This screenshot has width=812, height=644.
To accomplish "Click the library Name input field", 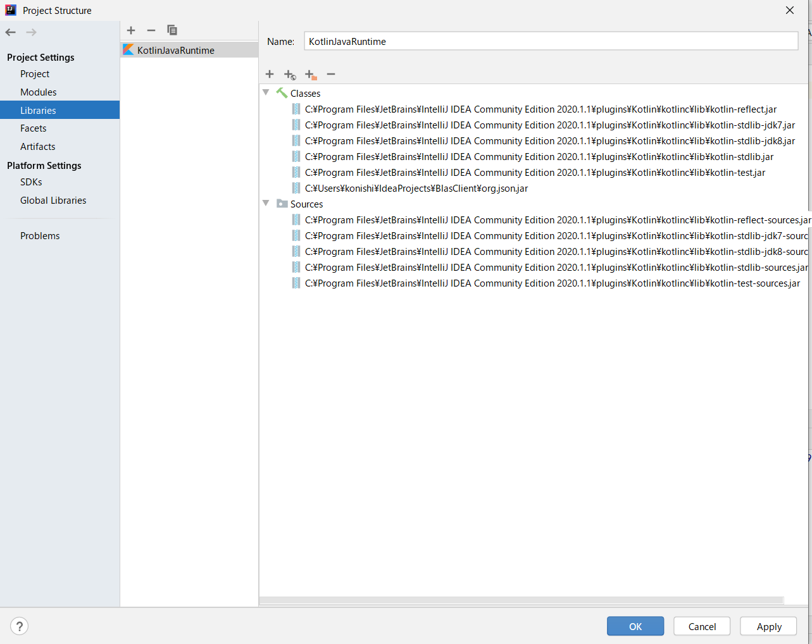I will 551,41.
